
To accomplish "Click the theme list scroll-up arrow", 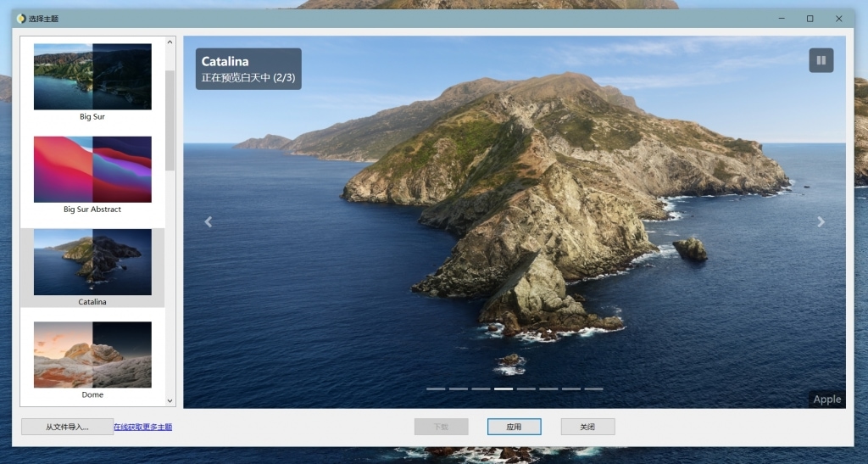I will click(170, 42).
